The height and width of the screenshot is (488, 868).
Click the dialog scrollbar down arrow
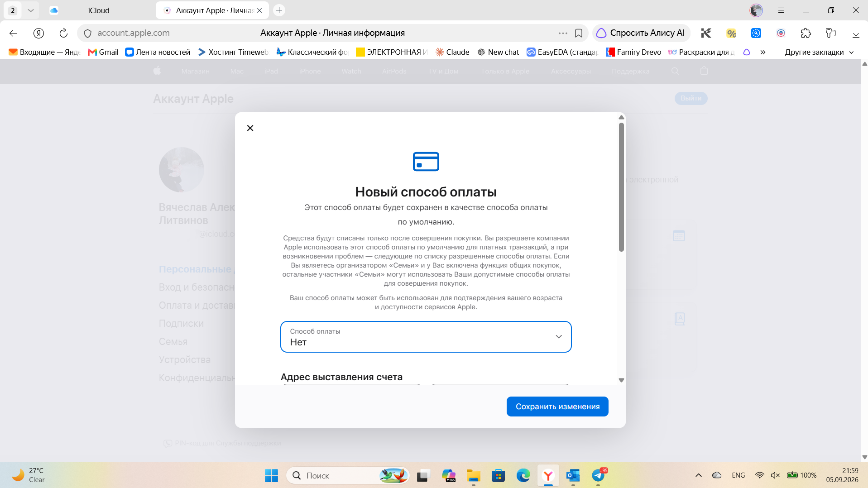(621, 380)
